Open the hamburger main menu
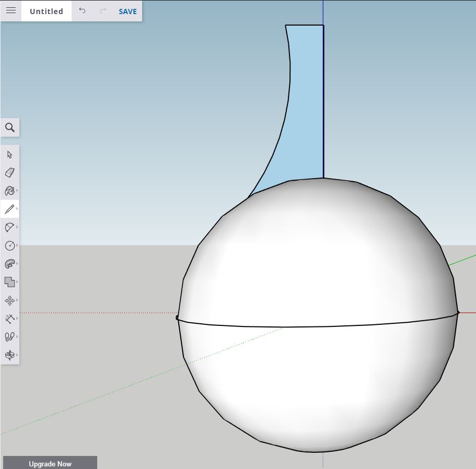The image size is (476, 469). click(x=11, y=11)
